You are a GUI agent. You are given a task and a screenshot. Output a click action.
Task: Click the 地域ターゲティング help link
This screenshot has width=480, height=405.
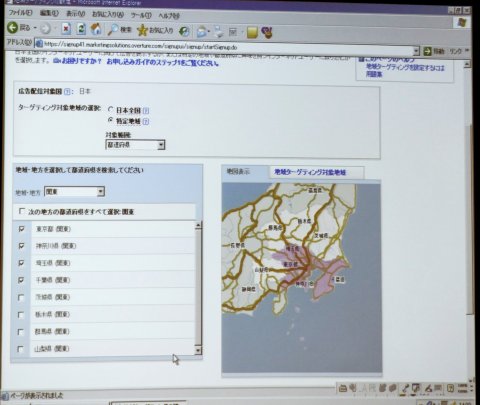pos(405,70)
